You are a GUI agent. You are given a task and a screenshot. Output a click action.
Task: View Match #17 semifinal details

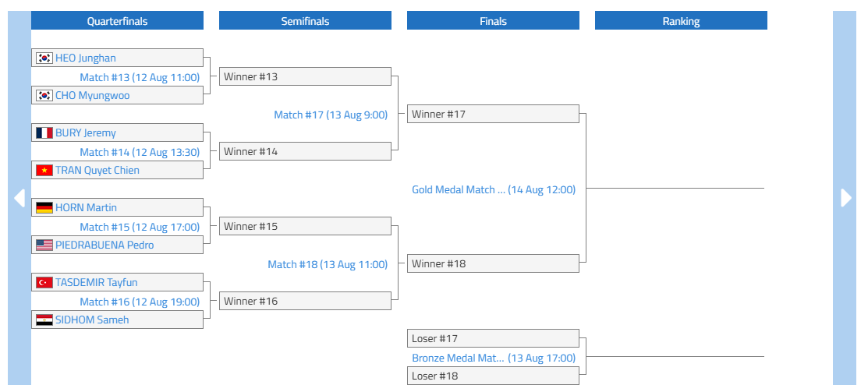(331, 115)
